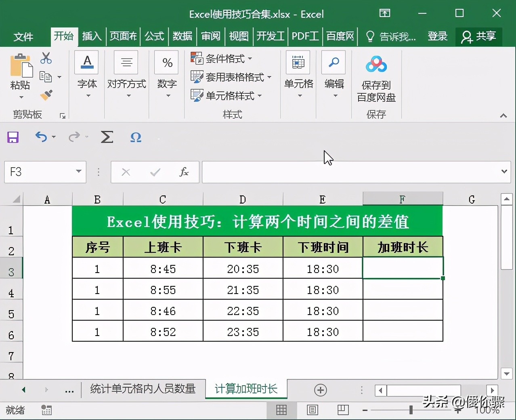Viewport: 516px width, 420px height.
Task: Click the Cut scissors icon
Action: (46, 58)
